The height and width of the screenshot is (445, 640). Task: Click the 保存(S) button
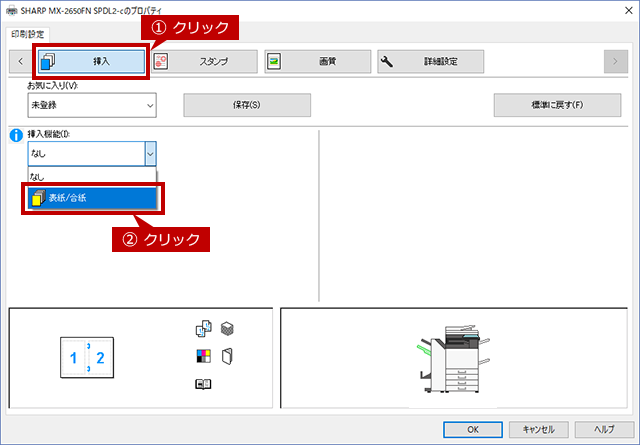pyautogui.click(x=247, y=105)
